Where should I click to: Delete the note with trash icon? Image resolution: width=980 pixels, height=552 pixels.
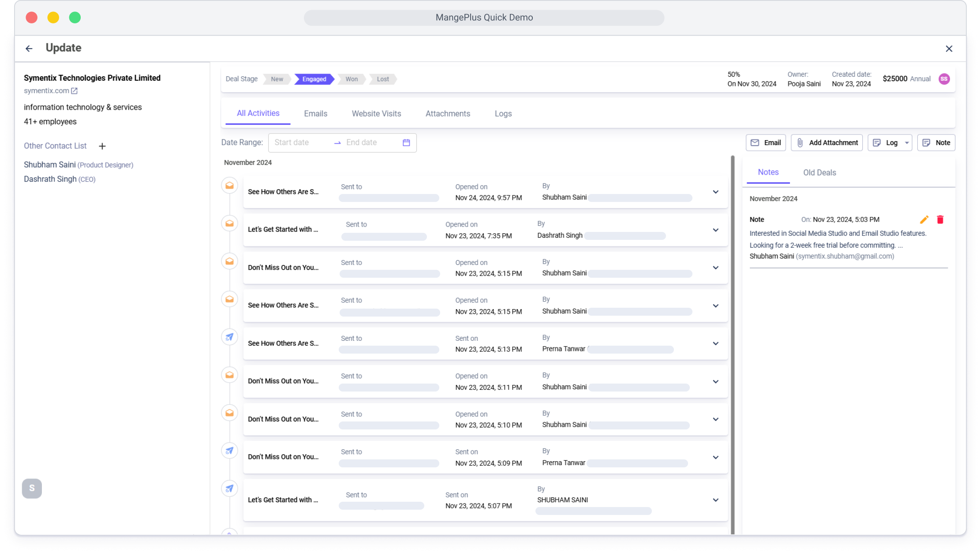[940, 220]
